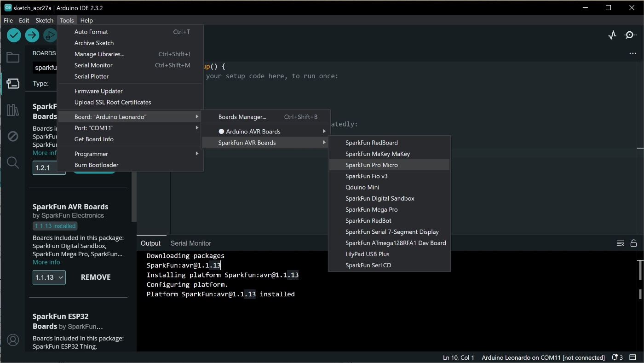The image size is (644, 363).
Task: Choose SparkFun MaKey MaKey board
Action: [x=389, y=154]
